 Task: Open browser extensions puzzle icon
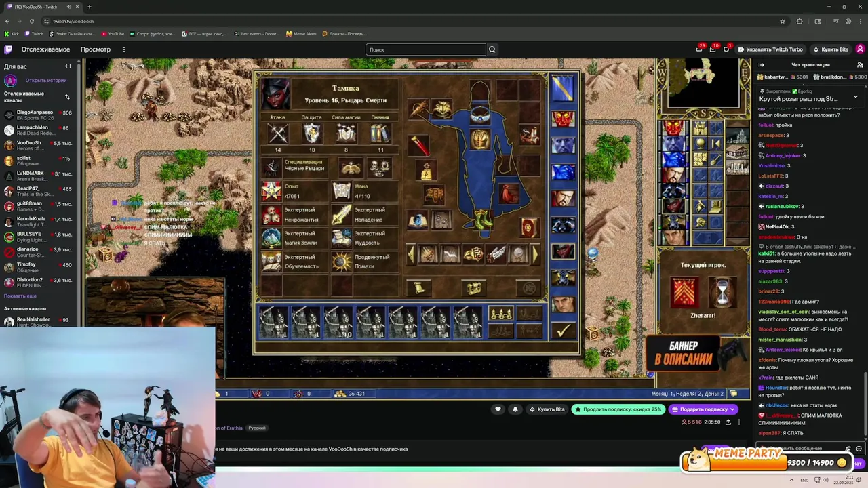pyautogui.click(x=800, y=21)
